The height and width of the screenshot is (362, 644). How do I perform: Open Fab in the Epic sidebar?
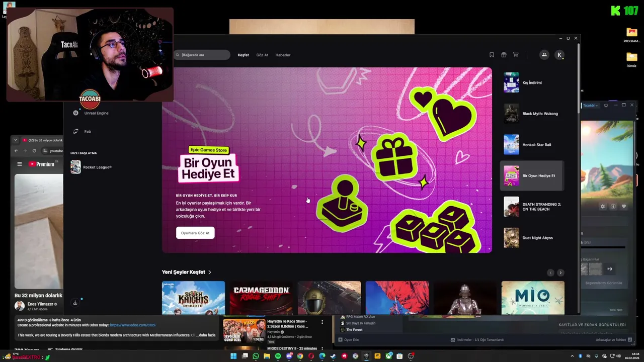(x=82, y=131)
